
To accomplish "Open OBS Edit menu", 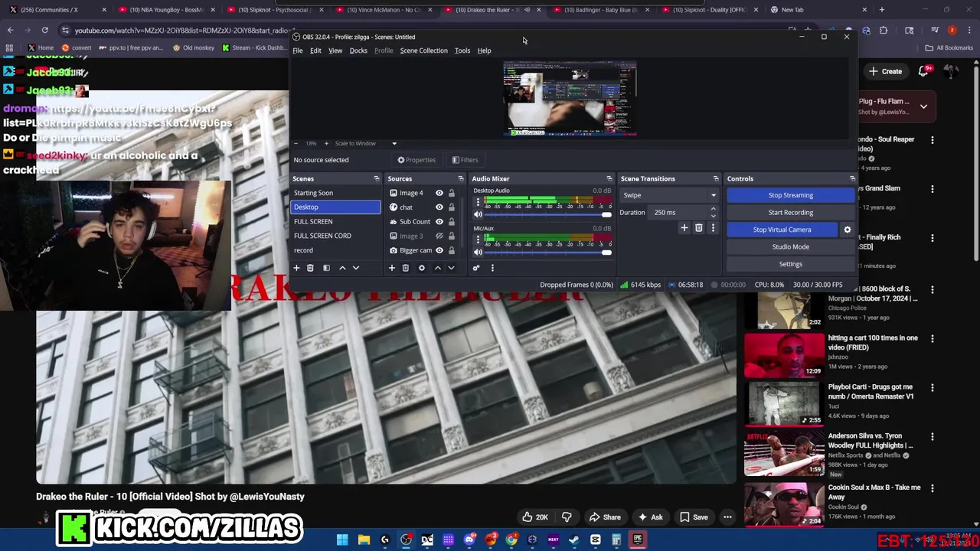I will click(x=315, y=51).
